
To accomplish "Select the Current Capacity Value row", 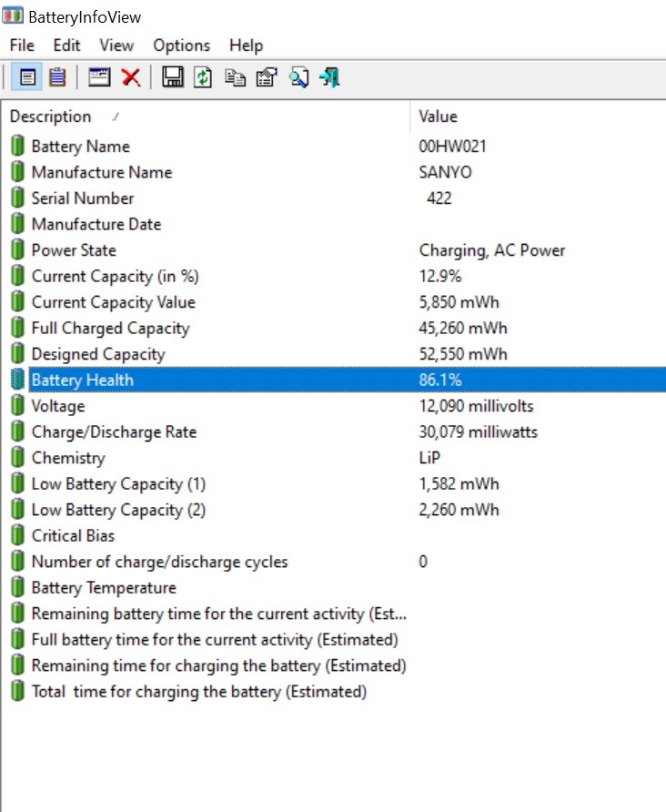I will 334,301.
